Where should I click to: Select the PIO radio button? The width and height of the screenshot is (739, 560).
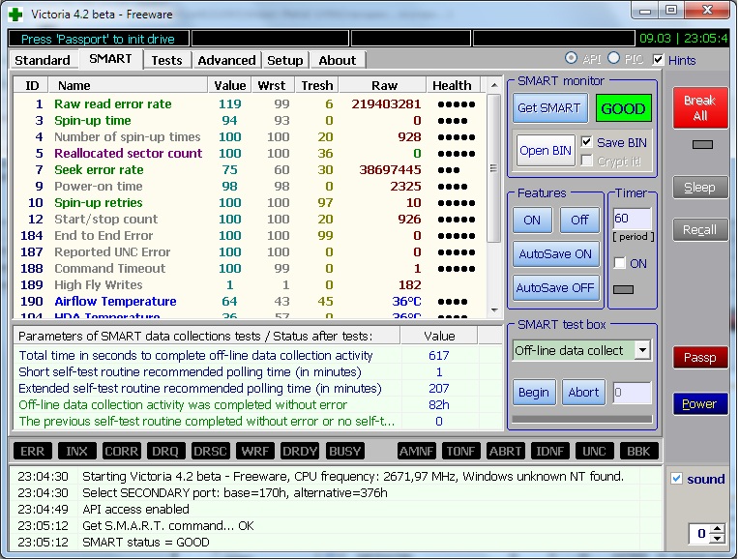coord(614,60)
